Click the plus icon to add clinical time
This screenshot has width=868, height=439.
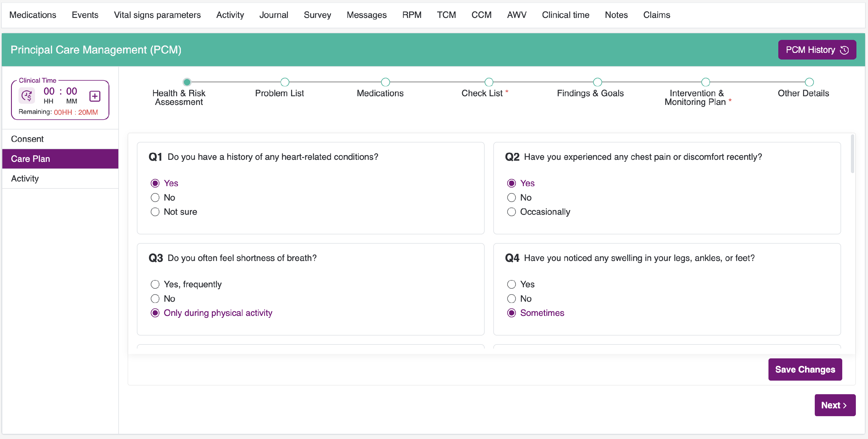click(x=95, y=96)
